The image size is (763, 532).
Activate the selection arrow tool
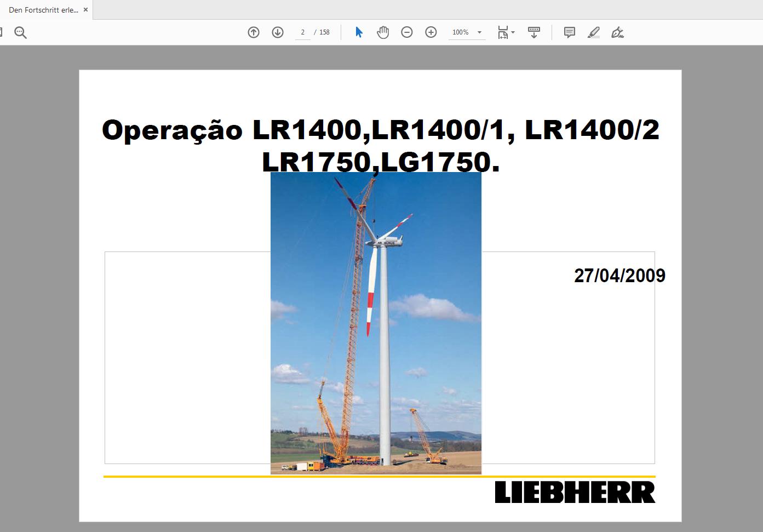(x=359, y=32)
